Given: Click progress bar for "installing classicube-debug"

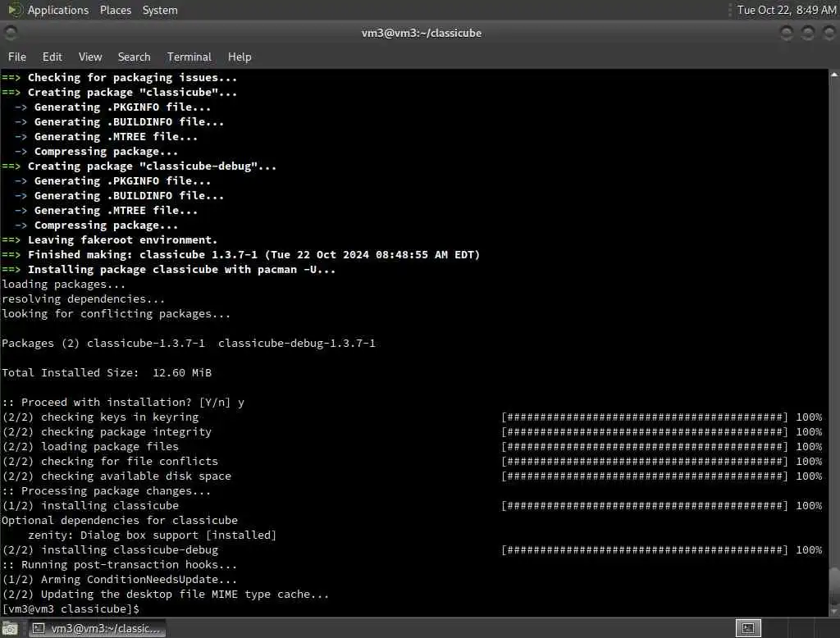Looking at the screenshot, I should (x=645, y=550).
